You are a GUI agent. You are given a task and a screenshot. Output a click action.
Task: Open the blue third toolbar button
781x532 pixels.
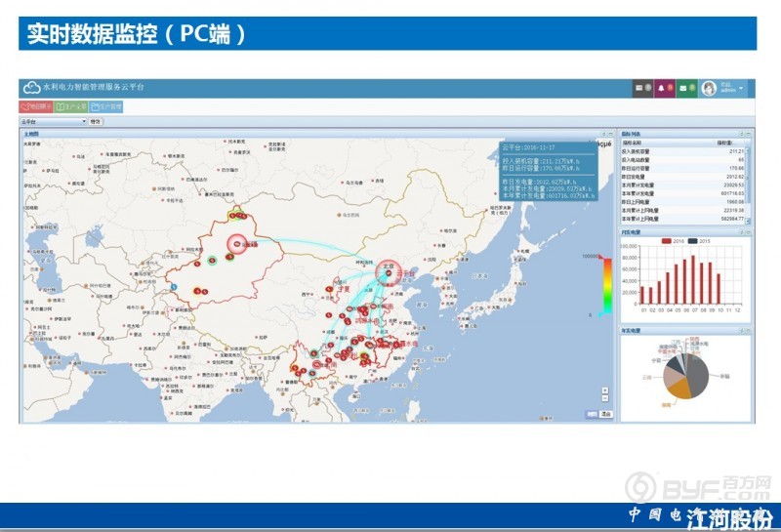106,105
